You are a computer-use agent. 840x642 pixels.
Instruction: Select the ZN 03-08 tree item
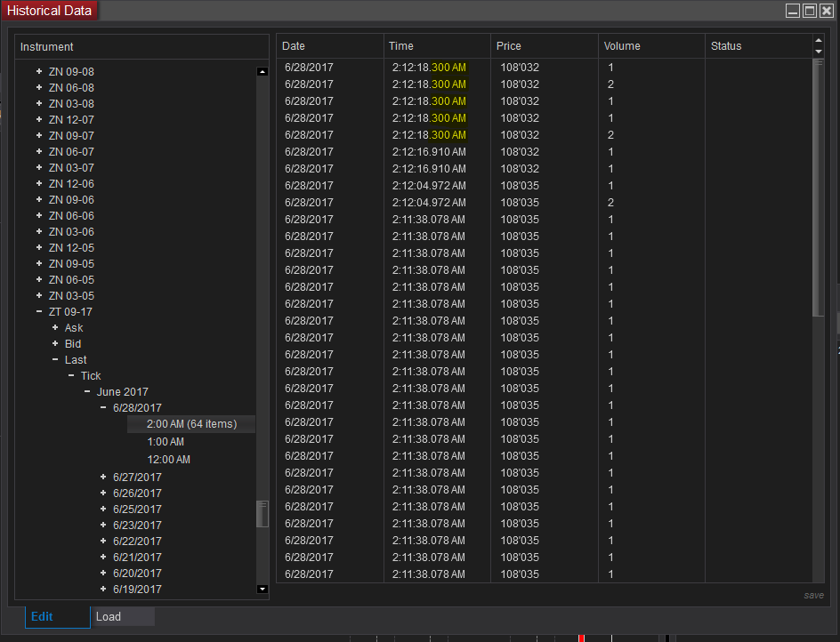(x=71, y=103)
